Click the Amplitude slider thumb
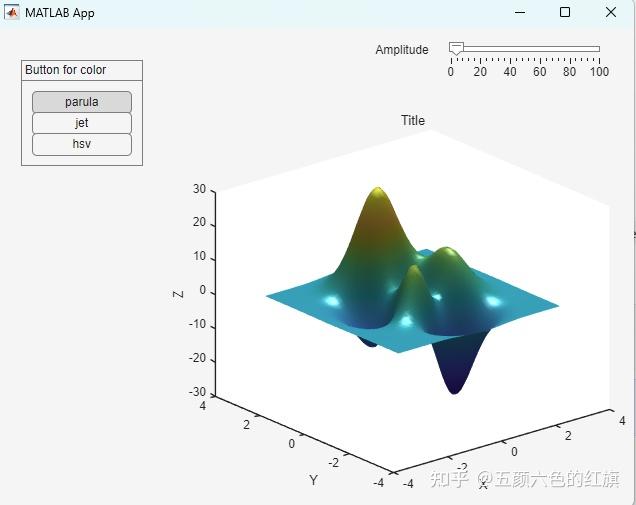This screenshot has width=636, height=505. pyautogui.click(x=456, y=48)
